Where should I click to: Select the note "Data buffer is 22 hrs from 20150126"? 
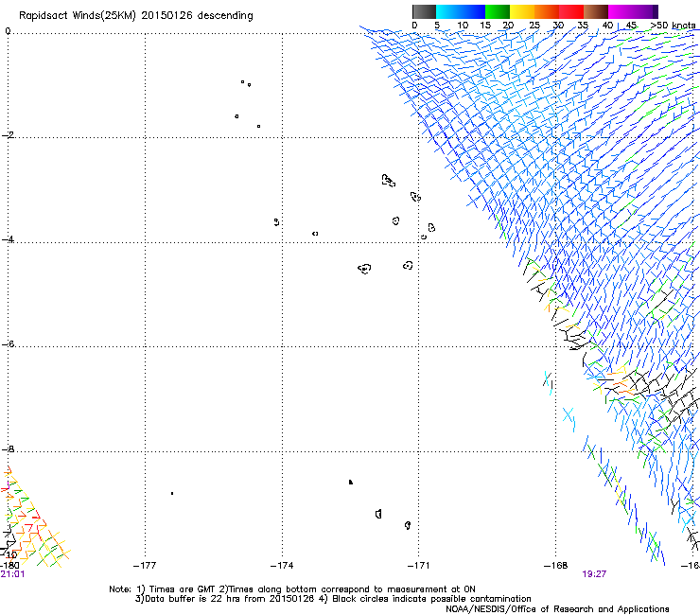pos(229,599)
